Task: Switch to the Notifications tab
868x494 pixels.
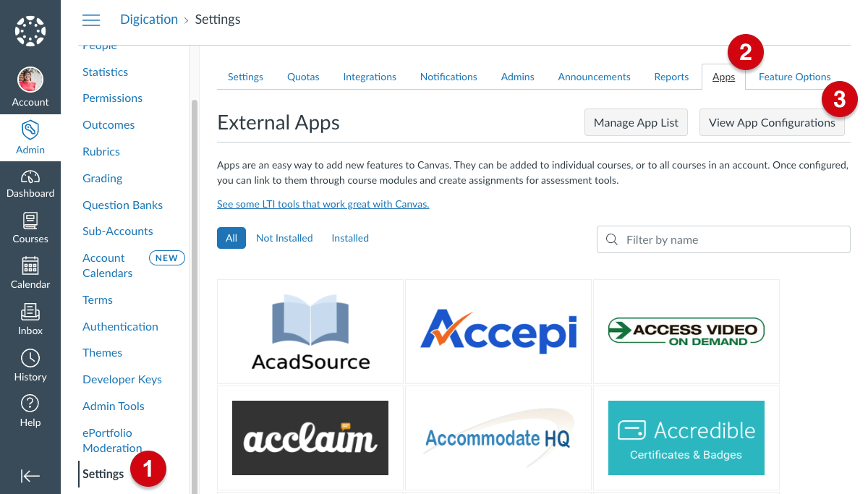Action: point(448,77)
